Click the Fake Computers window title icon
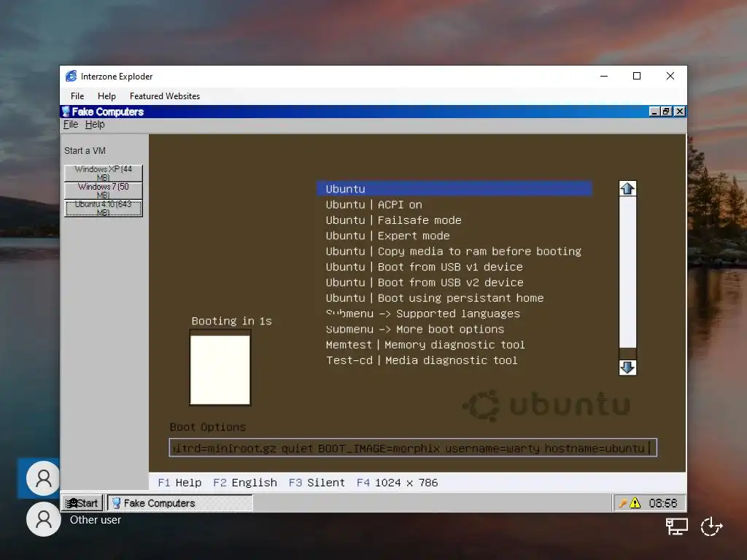747x560 pixels. click(66, 112)
